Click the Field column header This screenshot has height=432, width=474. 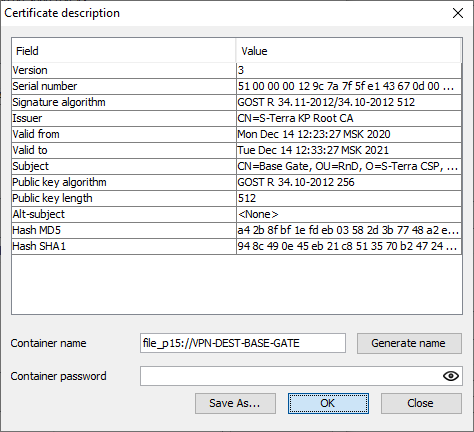coord(124,51)
